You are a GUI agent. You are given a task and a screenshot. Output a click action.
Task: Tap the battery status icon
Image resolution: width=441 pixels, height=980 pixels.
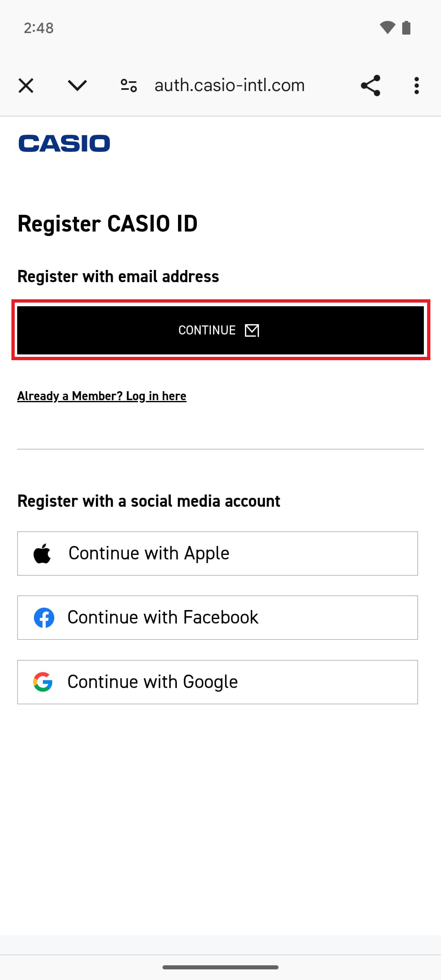coord(406,28)
